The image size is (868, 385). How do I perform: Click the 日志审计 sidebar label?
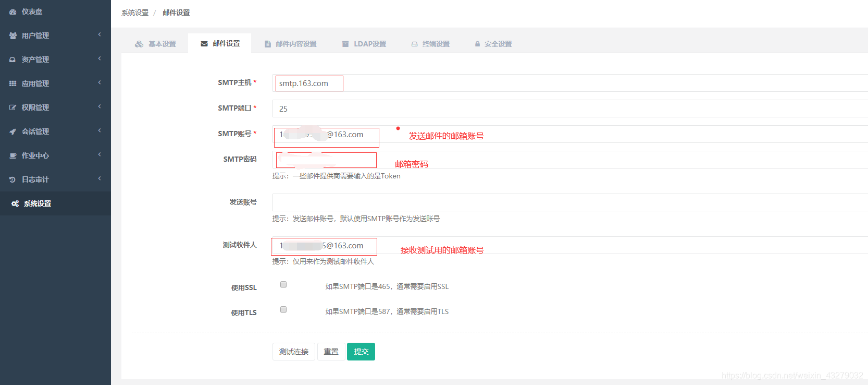point(35,179)
